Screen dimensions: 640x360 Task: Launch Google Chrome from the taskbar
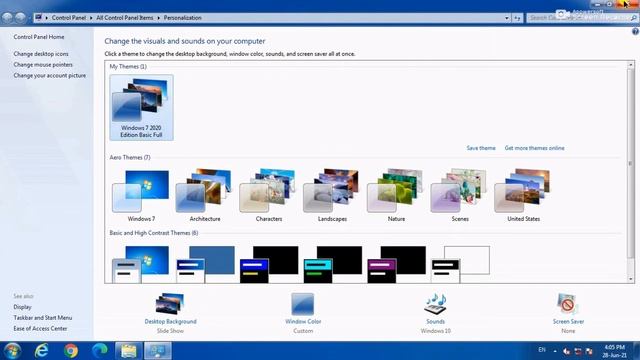coord(71,351)
